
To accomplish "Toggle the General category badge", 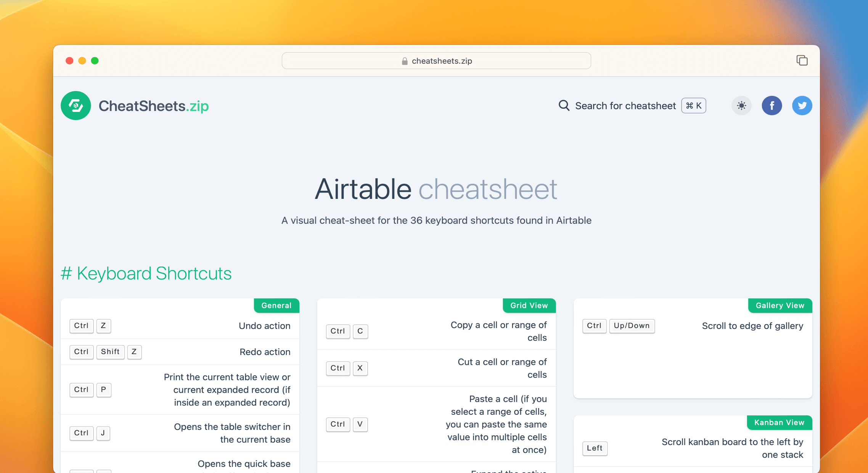I will pyautogui.click(x=276, y=306).
